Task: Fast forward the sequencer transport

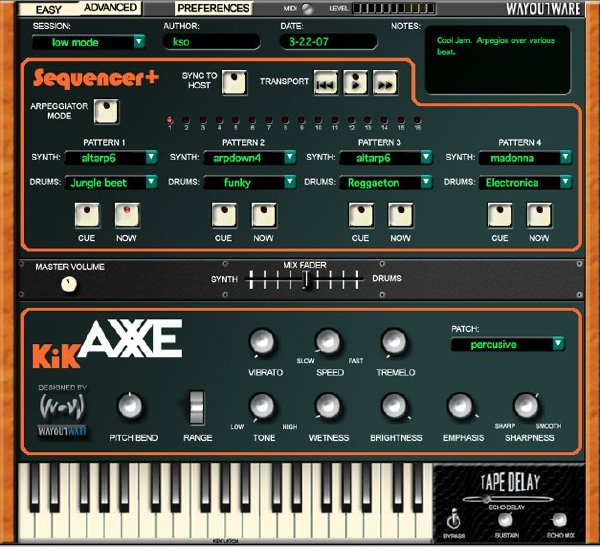Action: pyautogui.click(x=385, y=82)
